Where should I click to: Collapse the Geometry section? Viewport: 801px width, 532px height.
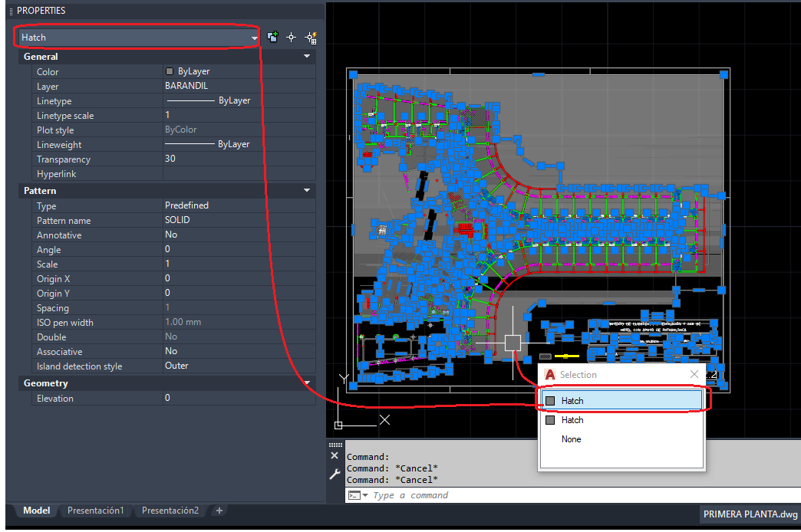[306, 383]
